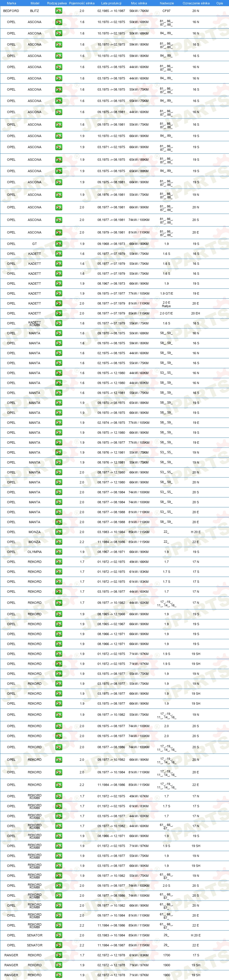Click fuel icon in RANGER REKORD 1.7 row
The height and width of the screenshot is (980, 229).
[x=58, y=955]
